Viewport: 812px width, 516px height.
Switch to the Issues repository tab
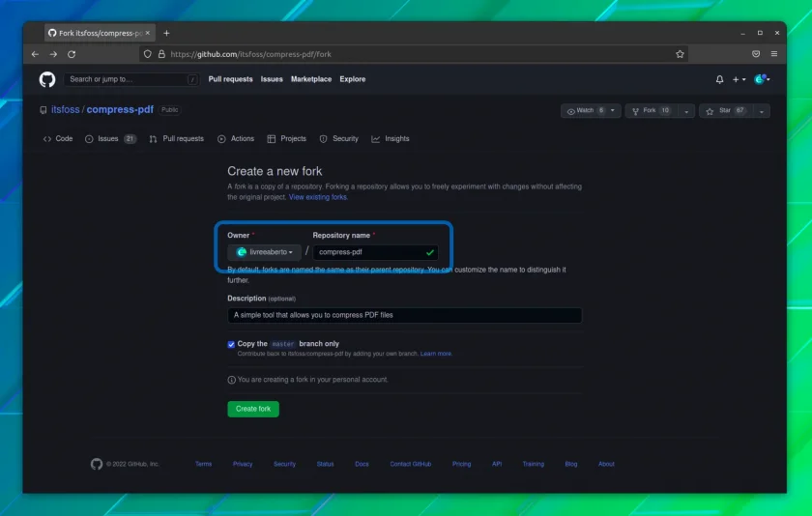(110, 139)
